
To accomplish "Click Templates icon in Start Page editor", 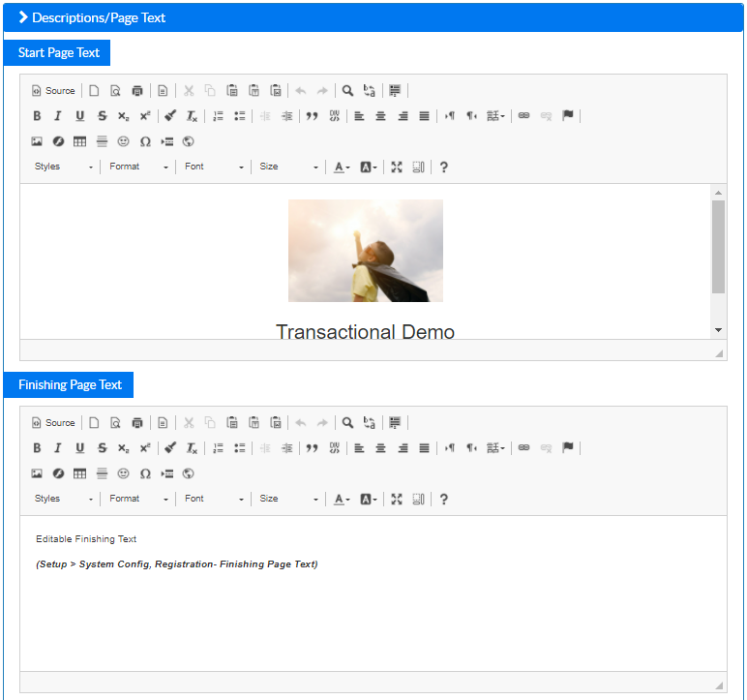I will click(163, 91).
